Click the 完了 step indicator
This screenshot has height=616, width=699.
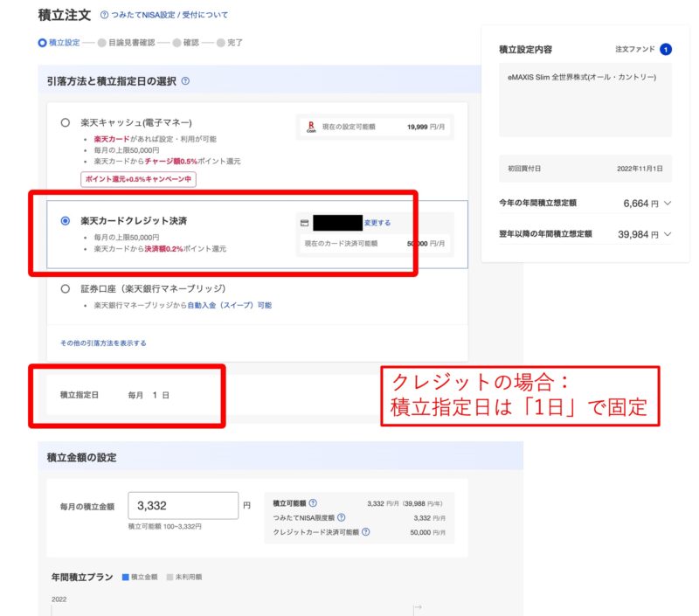point(230,43)
